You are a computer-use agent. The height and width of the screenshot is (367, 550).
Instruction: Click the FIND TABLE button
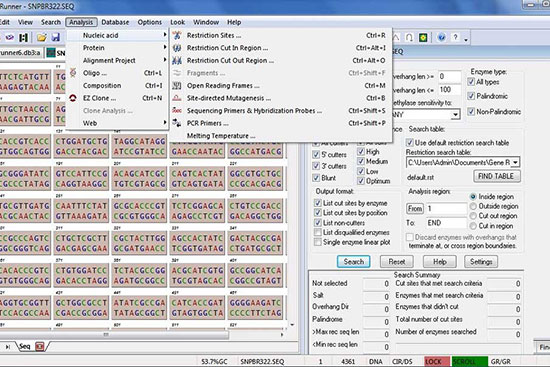click(497, 176)
